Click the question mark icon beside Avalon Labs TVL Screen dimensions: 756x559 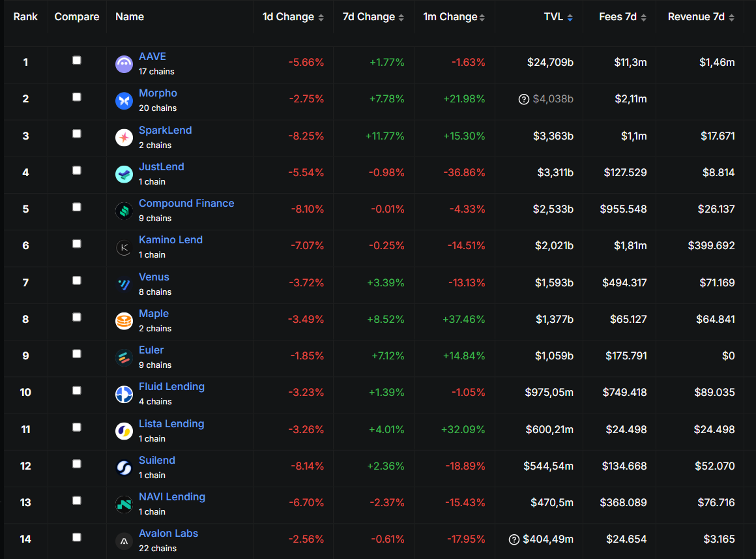(x=514, y=539)
